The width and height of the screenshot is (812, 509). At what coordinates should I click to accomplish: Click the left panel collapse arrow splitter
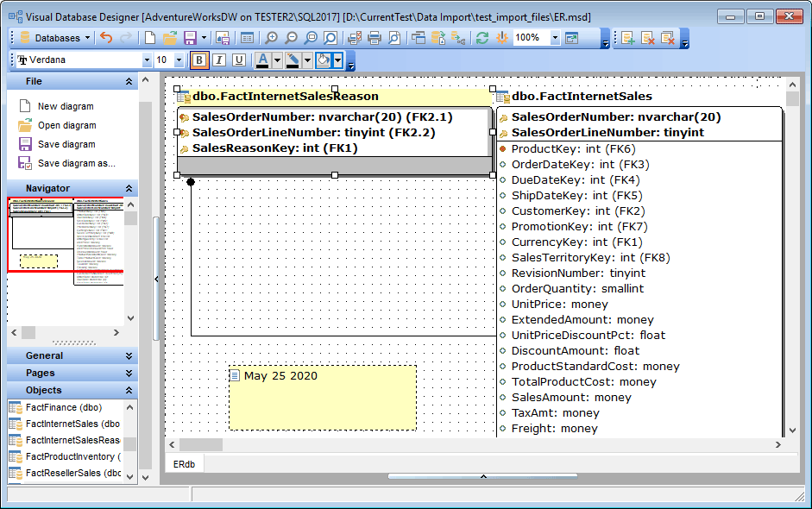click(156, 280)
